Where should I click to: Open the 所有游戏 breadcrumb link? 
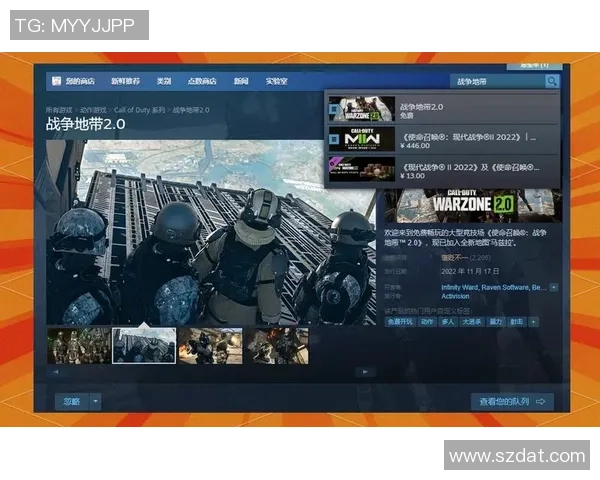(x=59, y=110)
